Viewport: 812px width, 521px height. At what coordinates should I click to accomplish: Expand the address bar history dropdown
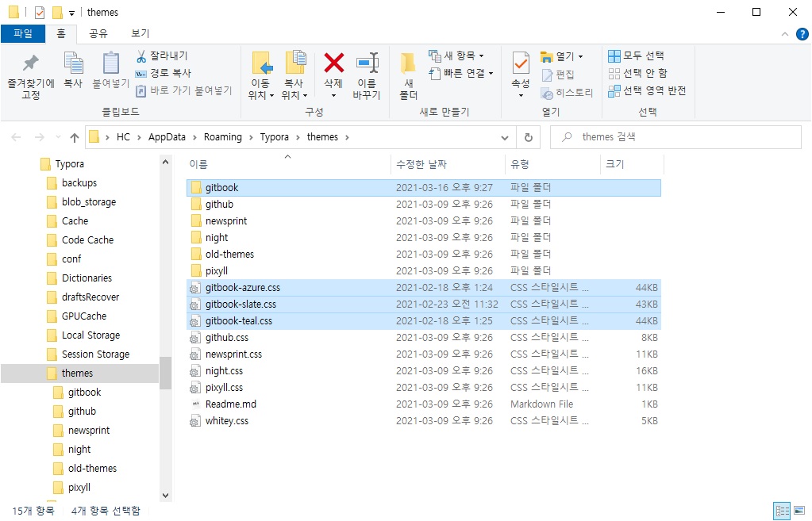coord(504,138)
